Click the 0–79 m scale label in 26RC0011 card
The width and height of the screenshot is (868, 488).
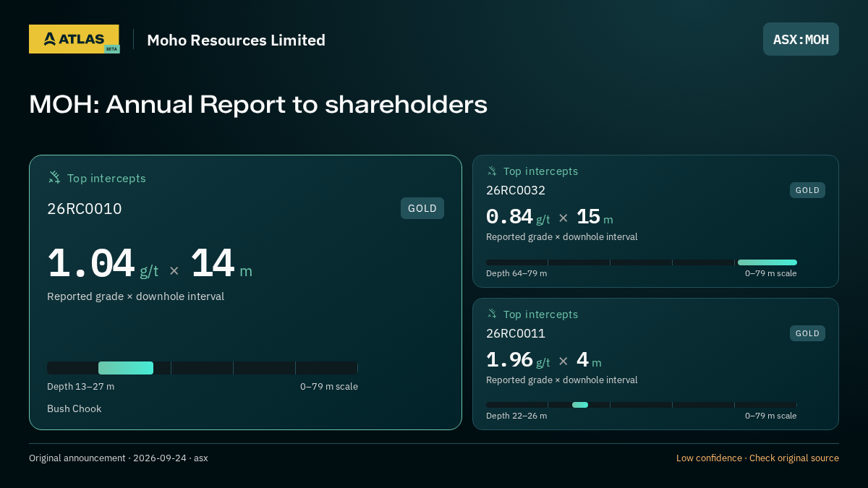771,416
